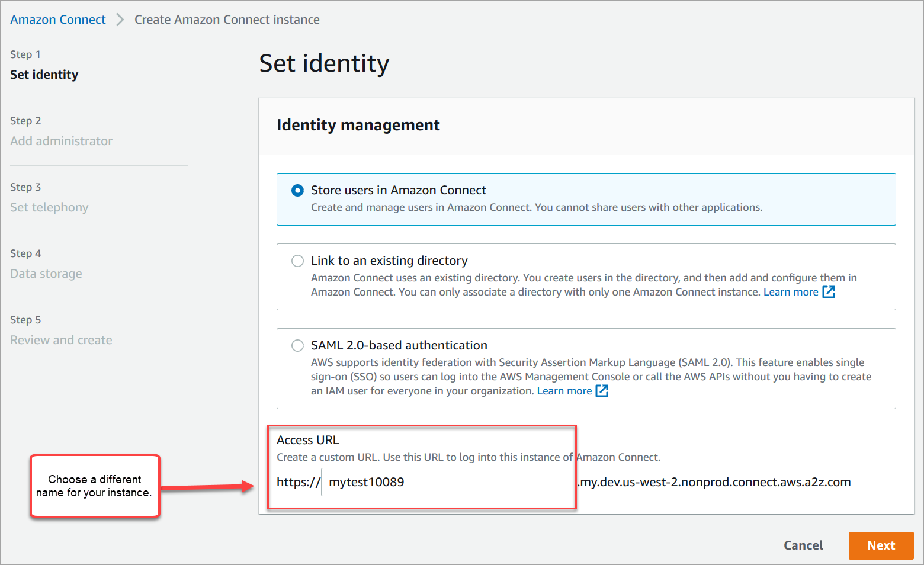924x565 pixels.
Task: Go to Step 4 Data storage
Action: pyautogui.click(x=46, y=273)
